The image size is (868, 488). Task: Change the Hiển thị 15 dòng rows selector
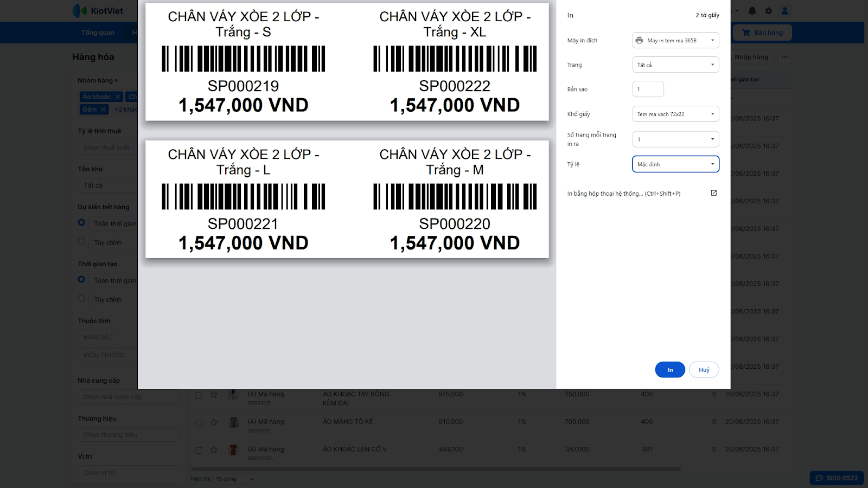(x=235, y=479)
